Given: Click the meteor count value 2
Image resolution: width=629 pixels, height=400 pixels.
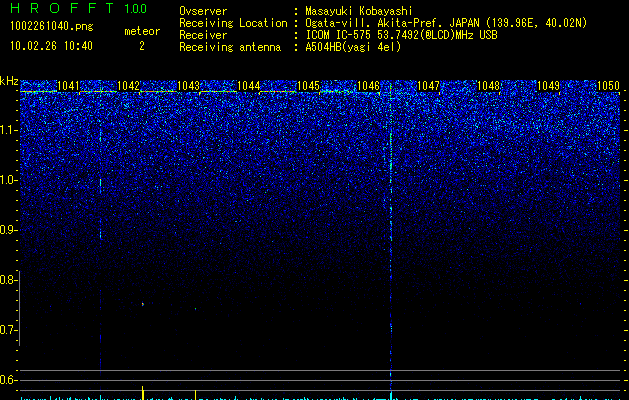Looking at the screenshot, I should click(x=142, y=46).
